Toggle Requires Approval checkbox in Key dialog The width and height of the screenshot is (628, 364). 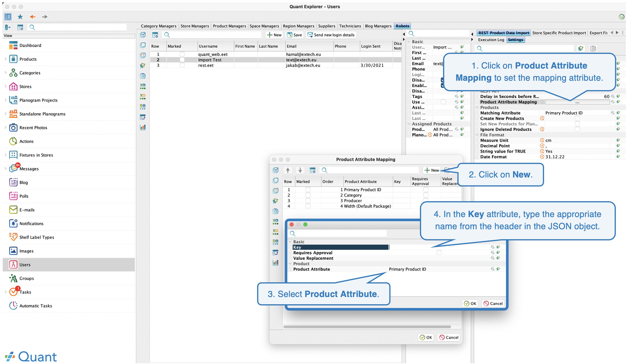(x=439, y=253)
